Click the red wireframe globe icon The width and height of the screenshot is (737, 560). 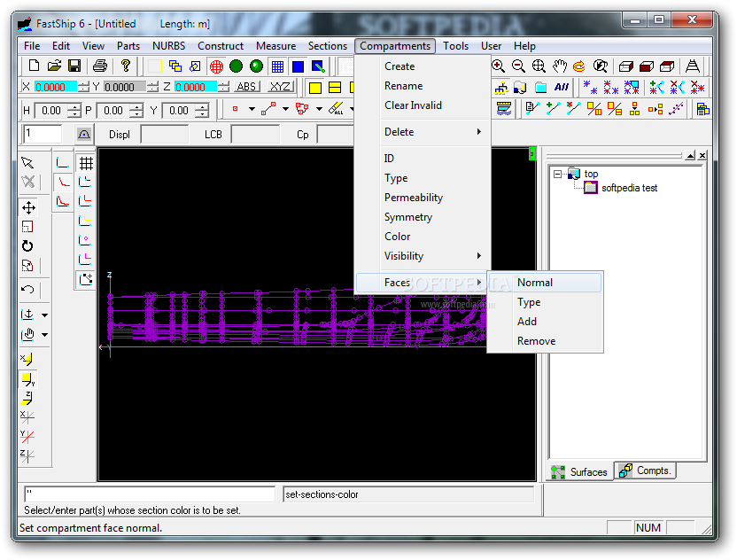click(216, 66)
